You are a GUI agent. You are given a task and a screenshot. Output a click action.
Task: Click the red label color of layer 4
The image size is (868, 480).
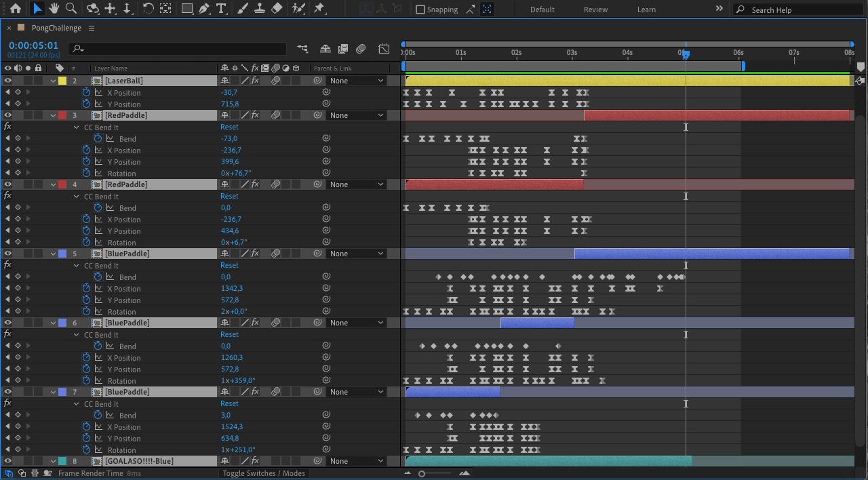pos(62,184)
